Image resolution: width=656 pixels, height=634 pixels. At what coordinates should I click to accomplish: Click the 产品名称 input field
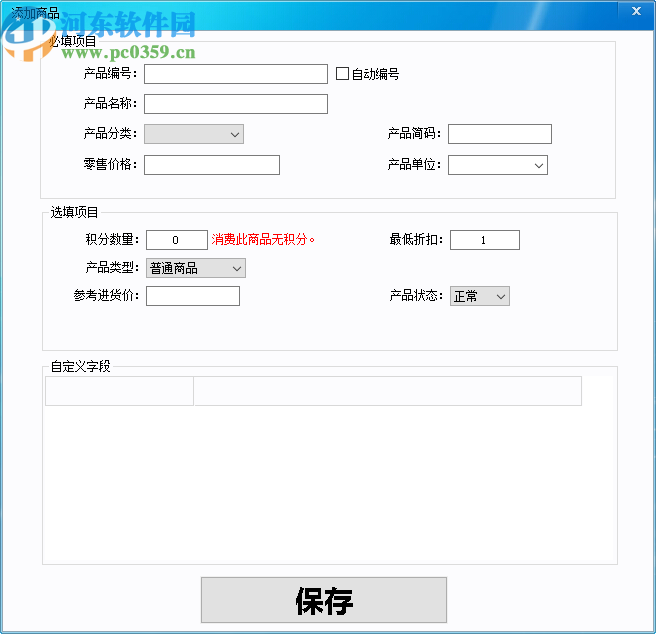pos(236,104)
